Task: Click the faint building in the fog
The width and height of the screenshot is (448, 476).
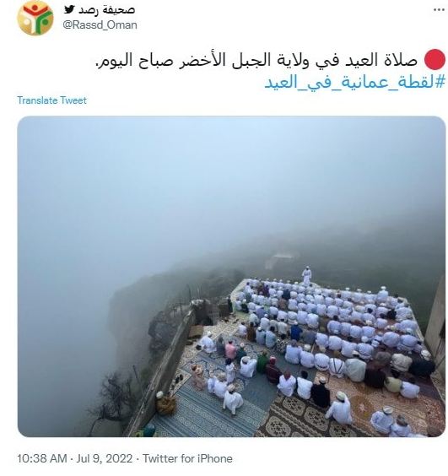Action: click(x=278, y=260)
